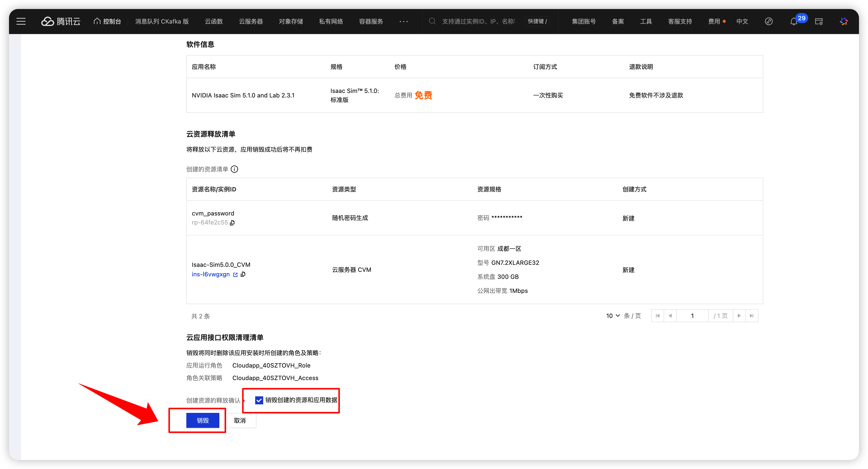
Task: Open the Cloud Shell terminal icon
Action: pos(819,22)
